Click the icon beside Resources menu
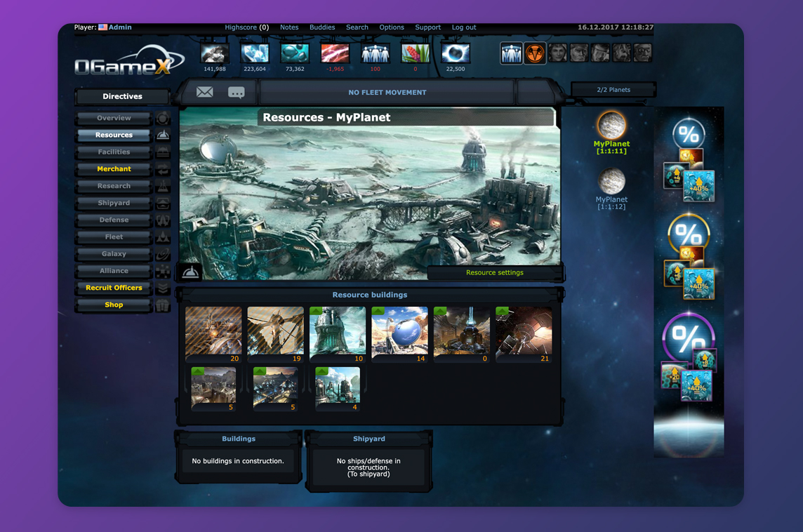The width and height of the screenshot is (803, 532). [x=163, y=135]
